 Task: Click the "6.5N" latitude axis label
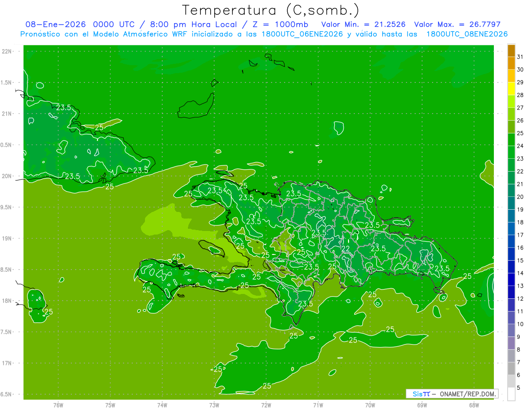click(6, 394)
